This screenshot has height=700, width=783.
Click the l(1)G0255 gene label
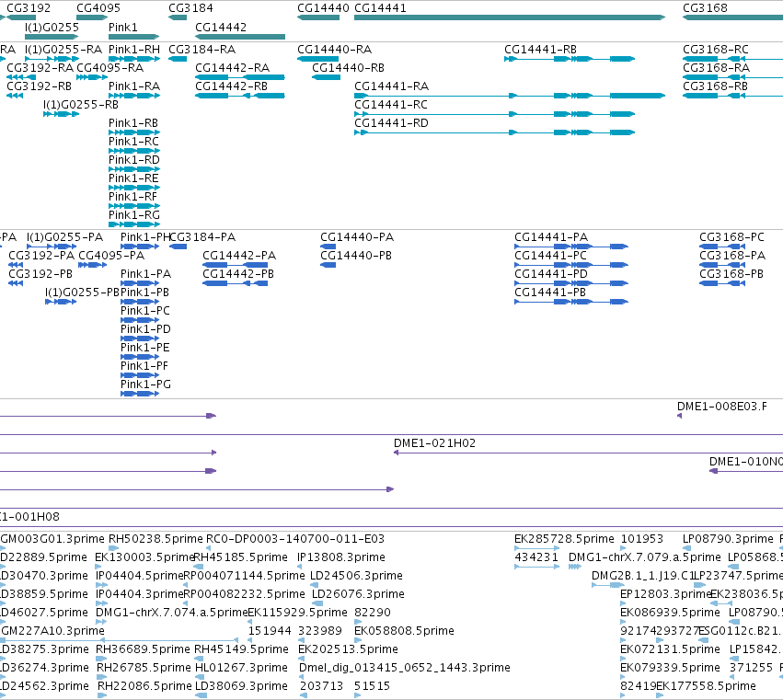52,28
